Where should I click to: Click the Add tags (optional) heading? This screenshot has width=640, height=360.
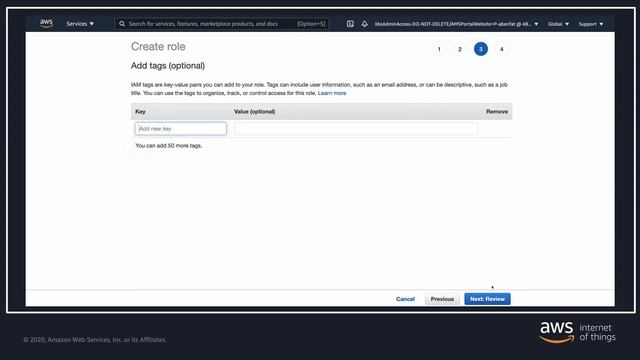(168, 66)
